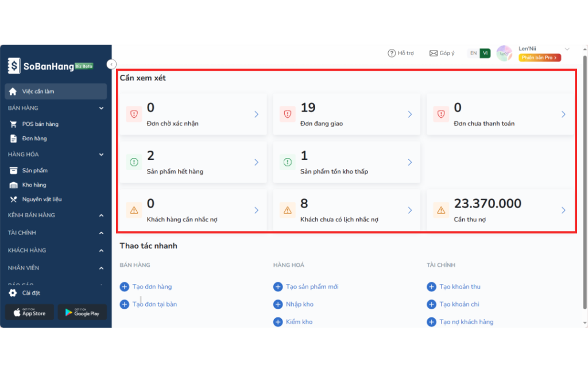Image resolution: width=588 pixels, height=372 pixels.
Task: Click the box icon beside Sản phẩm
Action: point(14,170)
